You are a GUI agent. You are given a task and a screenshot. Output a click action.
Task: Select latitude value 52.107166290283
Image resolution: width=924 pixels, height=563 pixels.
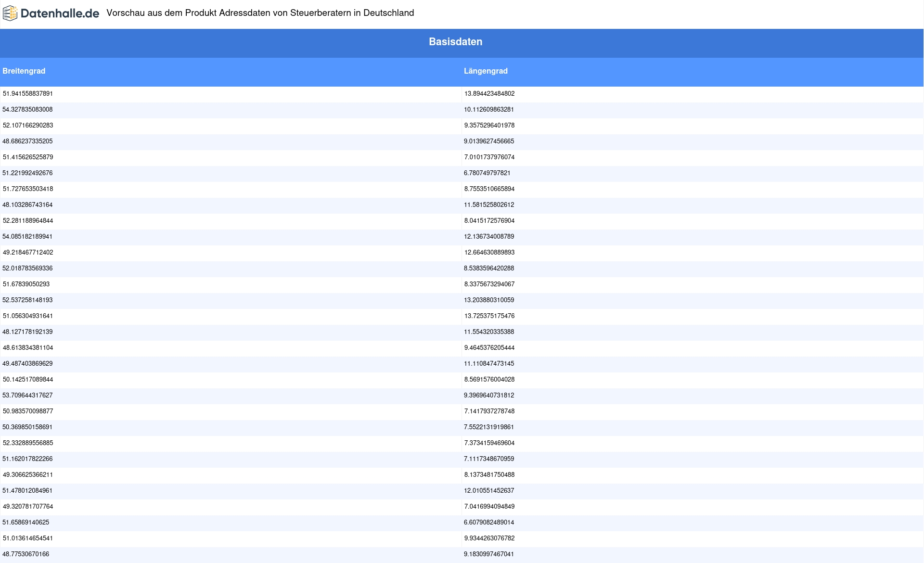pos(28,126)
